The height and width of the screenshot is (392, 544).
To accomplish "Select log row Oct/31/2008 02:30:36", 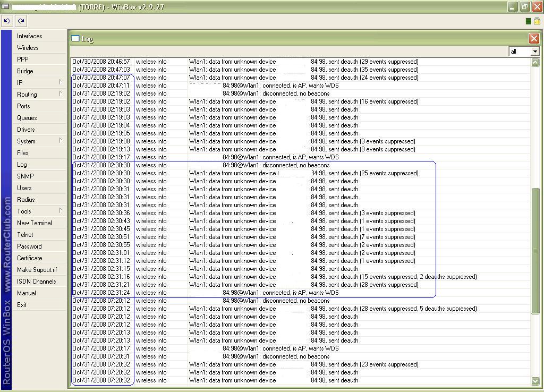I will [301, 214].
